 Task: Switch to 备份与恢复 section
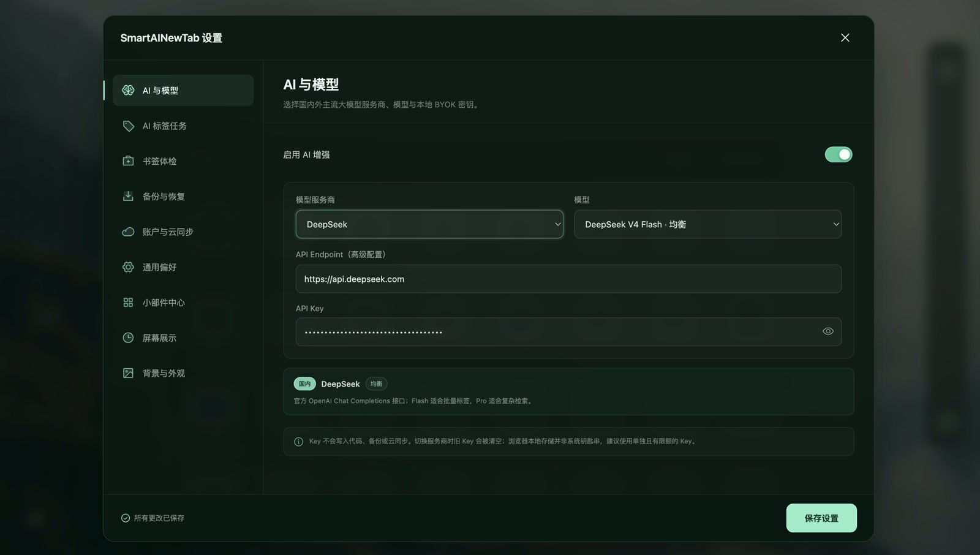[183, 196]
